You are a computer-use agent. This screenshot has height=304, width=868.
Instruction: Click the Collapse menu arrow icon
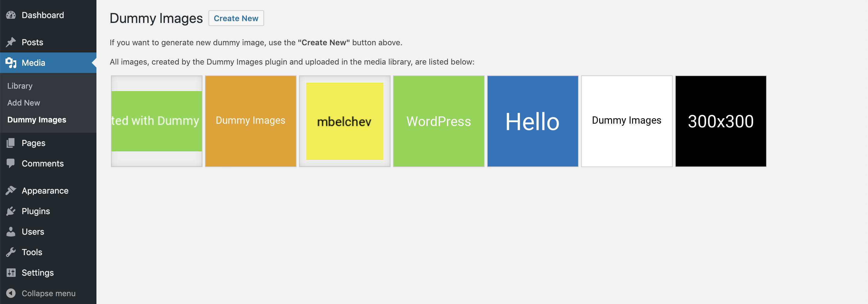click(x=11, y=293)
